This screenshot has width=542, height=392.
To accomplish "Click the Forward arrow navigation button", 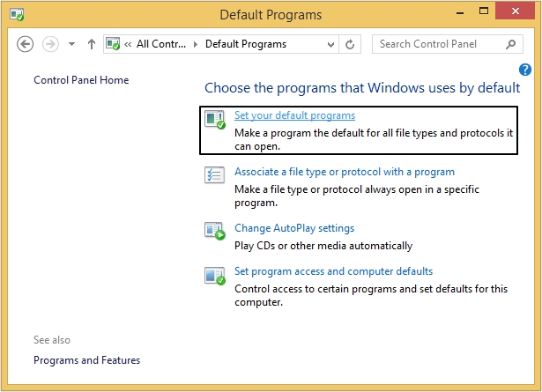I will 50,44.
